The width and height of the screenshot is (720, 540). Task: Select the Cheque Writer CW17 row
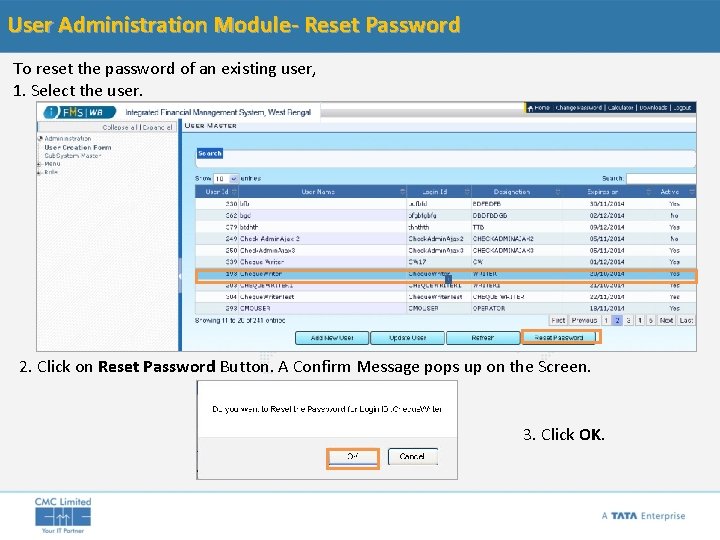445,262
